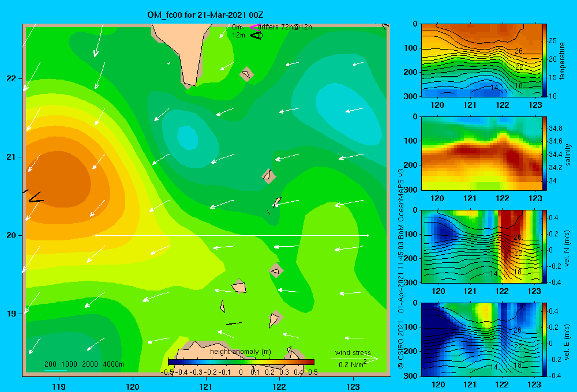
Task: Click the 'vel. N (m/s)' axis label
Action: 567,248
